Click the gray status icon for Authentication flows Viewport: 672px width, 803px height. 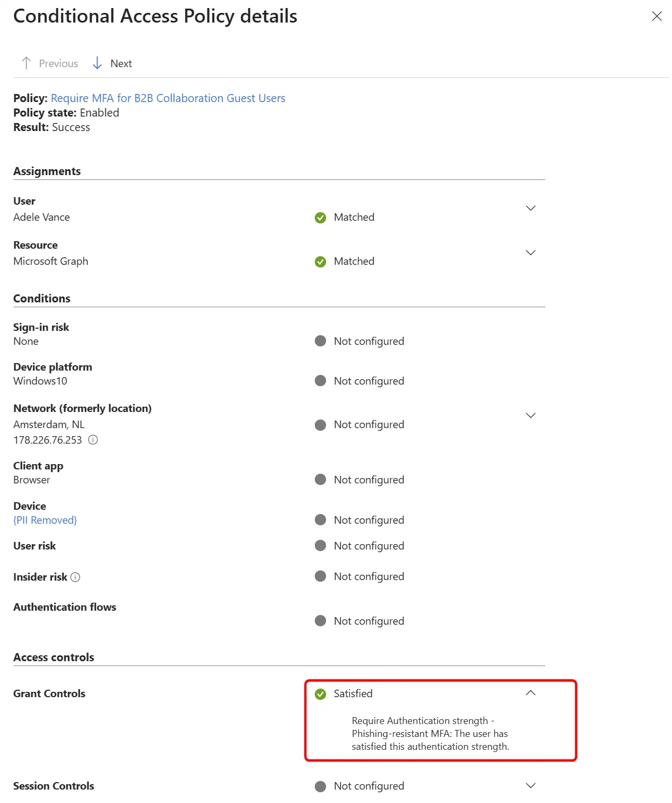pyautogui.click(x=321, y=621)
